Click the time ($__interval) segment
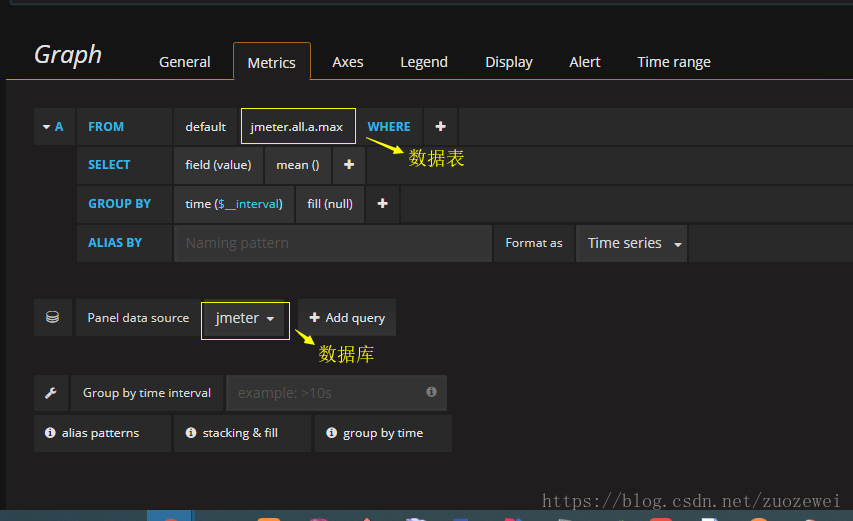The image size is (853, 521). (234, 204)
